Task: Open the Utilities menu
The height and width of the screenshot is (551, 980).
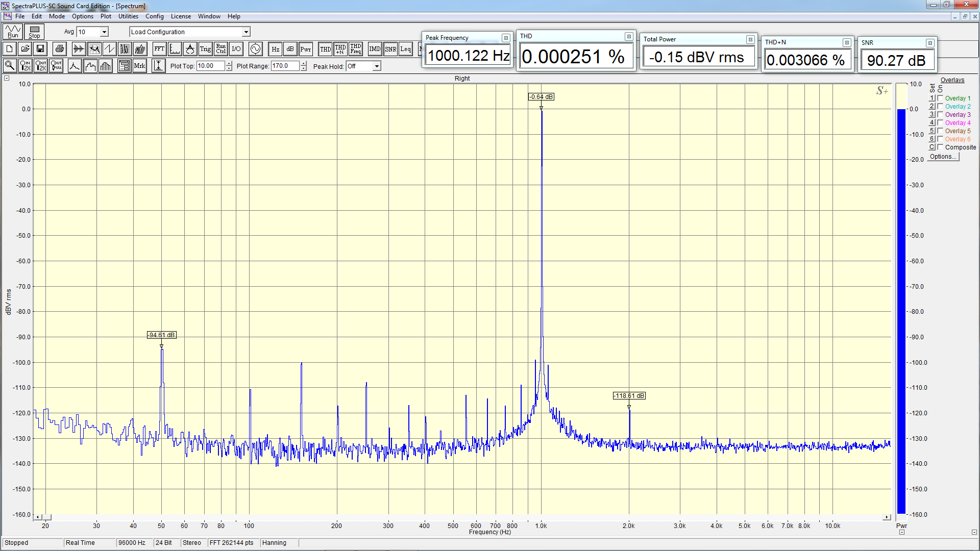Action: (128, 16)
